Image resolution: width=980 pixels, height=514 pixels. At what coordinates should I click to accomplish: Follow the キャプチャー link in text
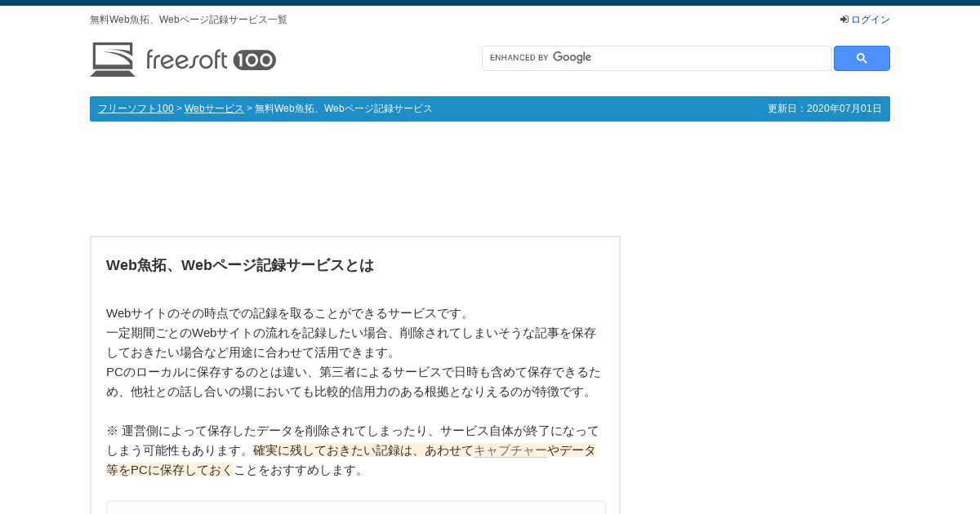click(x=510, y=450)
